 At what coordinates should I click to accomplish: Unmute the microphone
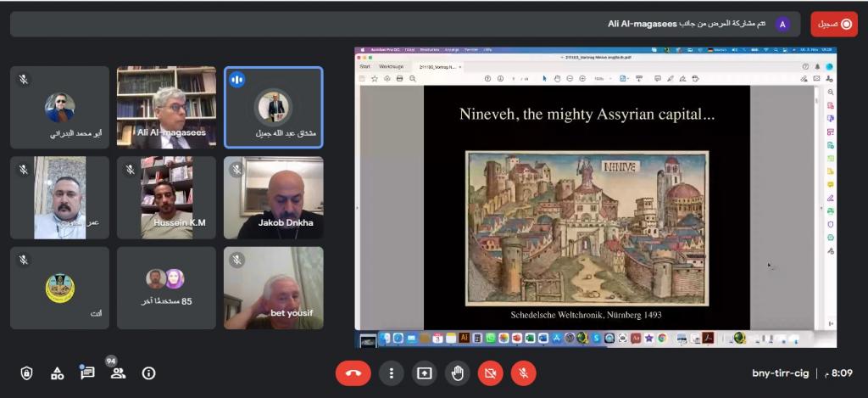(x=523, y=373)
